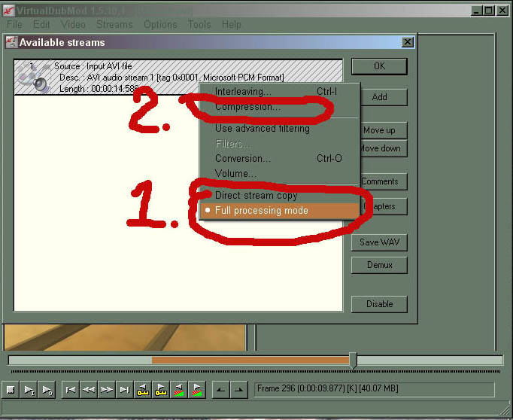Screen dimensions: 513x420
Task: Click the Frame 296 status readout
Action: [x=375, y=389]
